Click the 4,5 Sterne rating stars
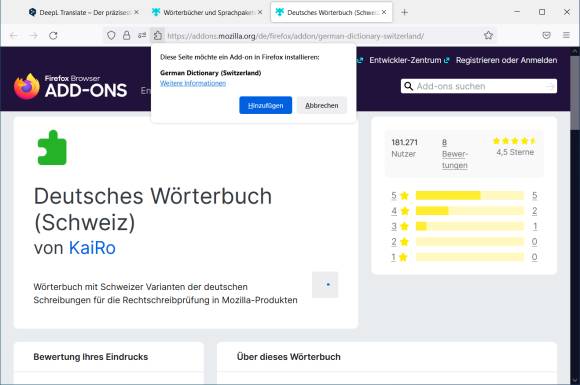 click(515, 141)
